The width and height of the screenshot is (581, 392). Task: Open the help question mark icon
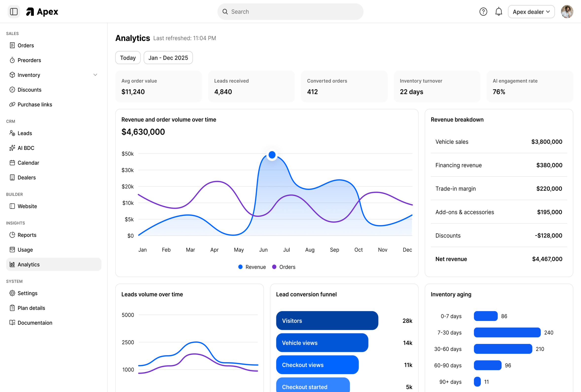coord(483,12)
